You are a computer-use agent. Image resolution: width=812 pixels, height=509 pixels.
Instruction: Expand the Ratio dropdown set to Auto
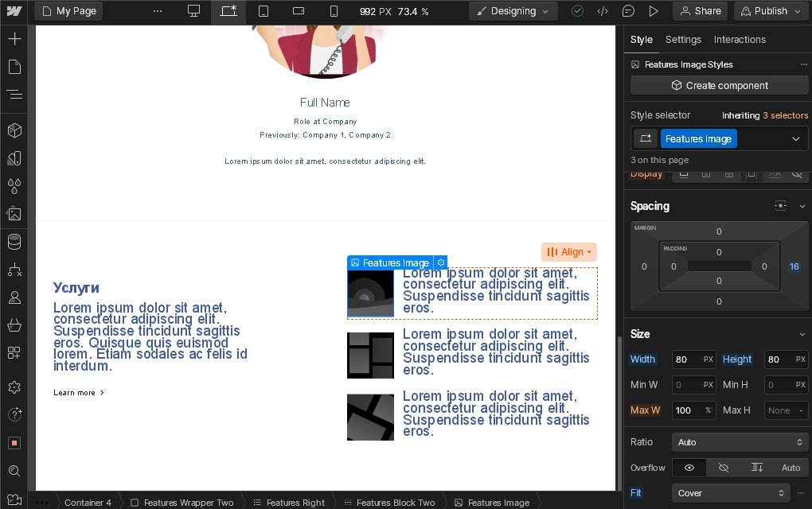pyautogui.click(x=740, y=442)
